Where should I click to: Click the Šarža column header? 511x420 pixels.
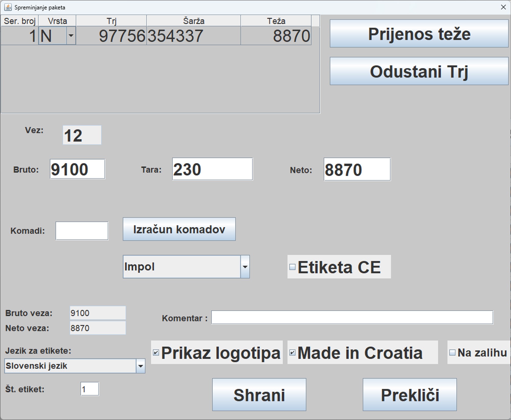[x=194, y=21]
